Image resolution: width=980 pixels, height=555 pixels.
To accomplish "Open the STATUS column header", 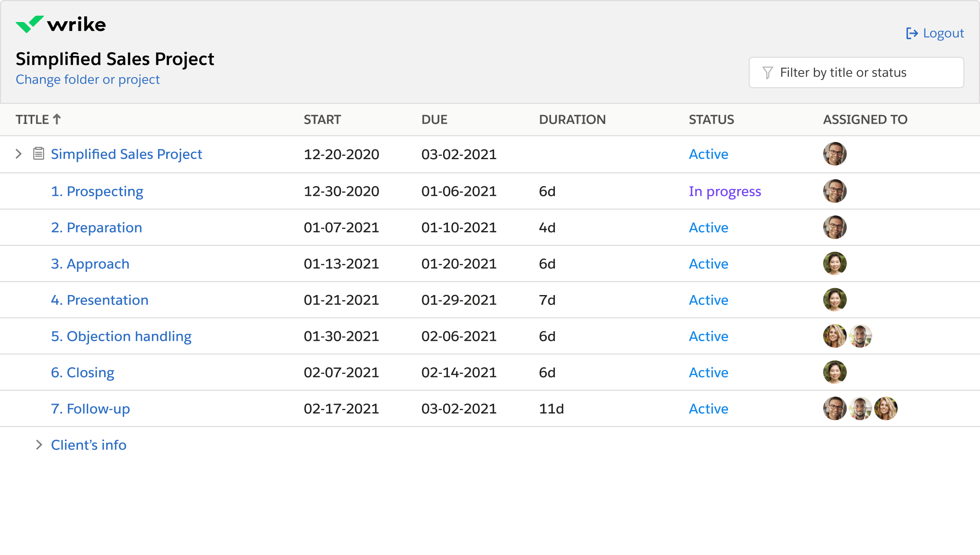I will click(x=711, y=119).
